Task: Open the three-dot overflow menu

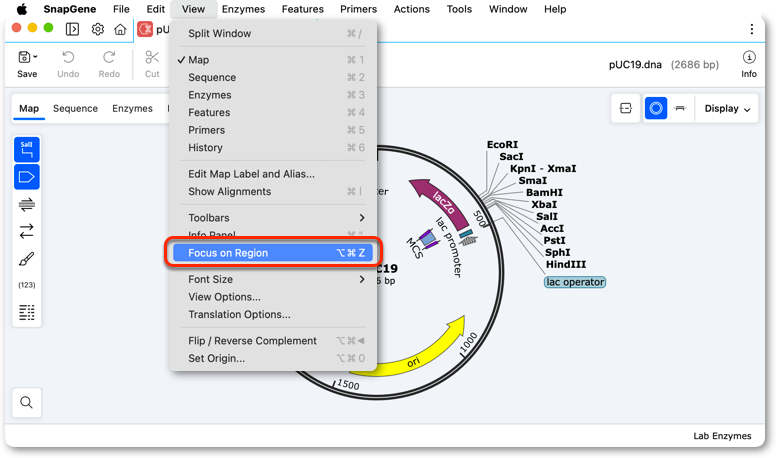Action: pyautogui.click(x=751, y=29)
